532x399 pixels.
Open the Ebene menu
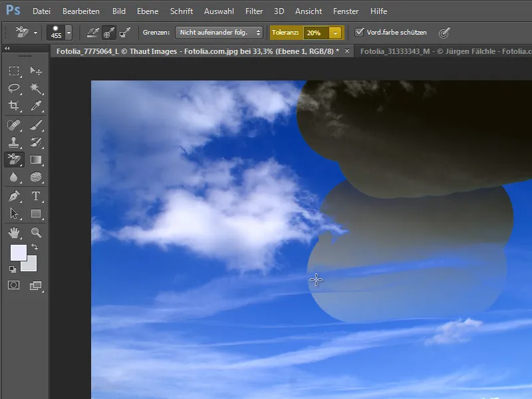(148, 11)
